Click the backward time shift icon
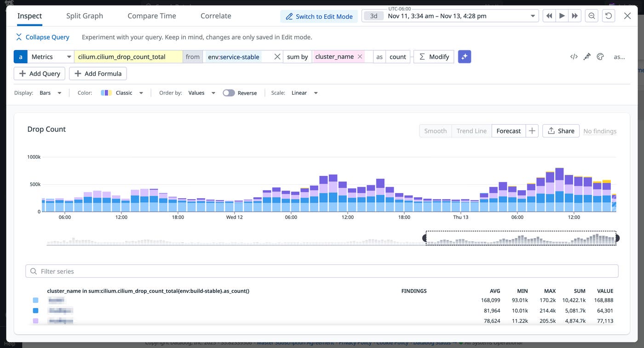 click(549, 15)
